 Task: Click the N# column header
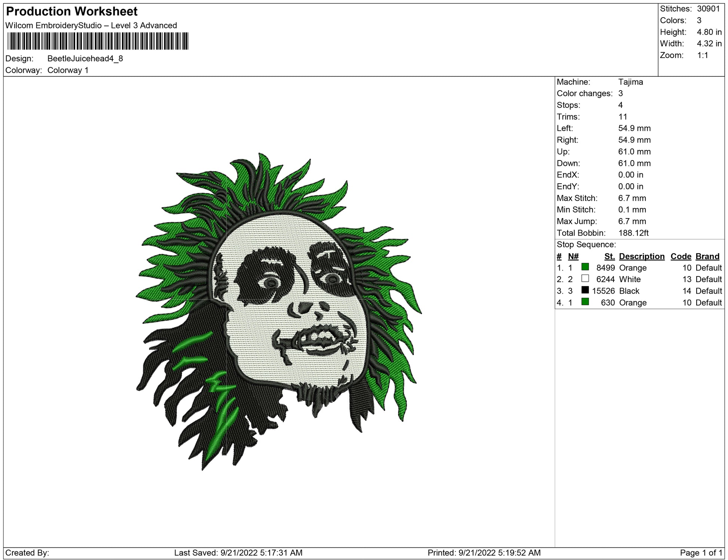[573, 256]
